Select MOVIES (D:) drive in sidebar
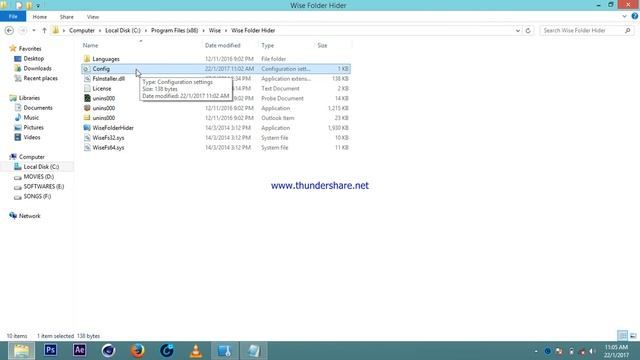The width and height of the screenshot is (640, 360). pos(38,177)
